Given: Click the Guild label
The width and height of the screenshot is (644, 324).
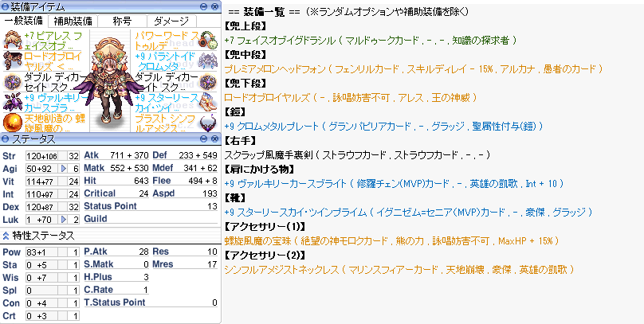Looking at the screenshot, I should point(96,219).
